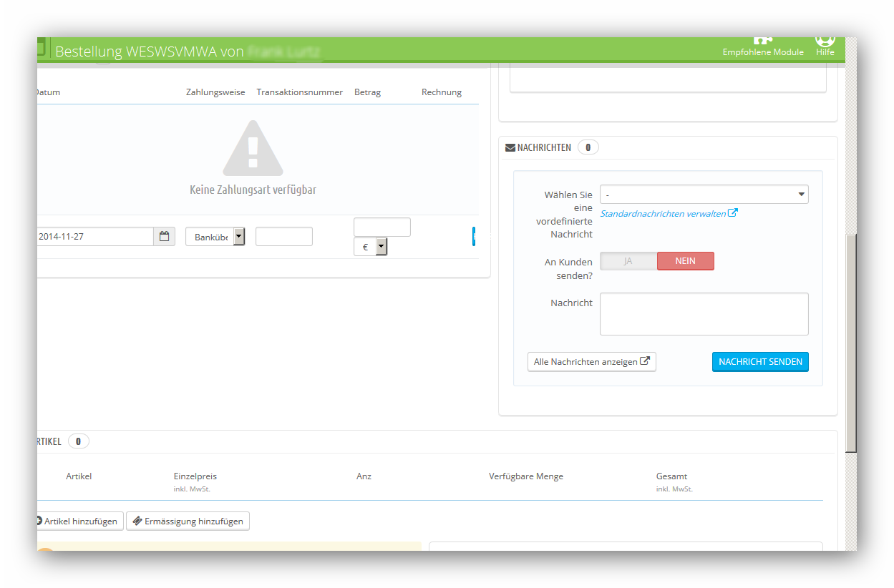Click the tag icon on Ermässigung hinzufügen
Screen dimensions: 894x588
pyautogui.click(x=137, y=521)
